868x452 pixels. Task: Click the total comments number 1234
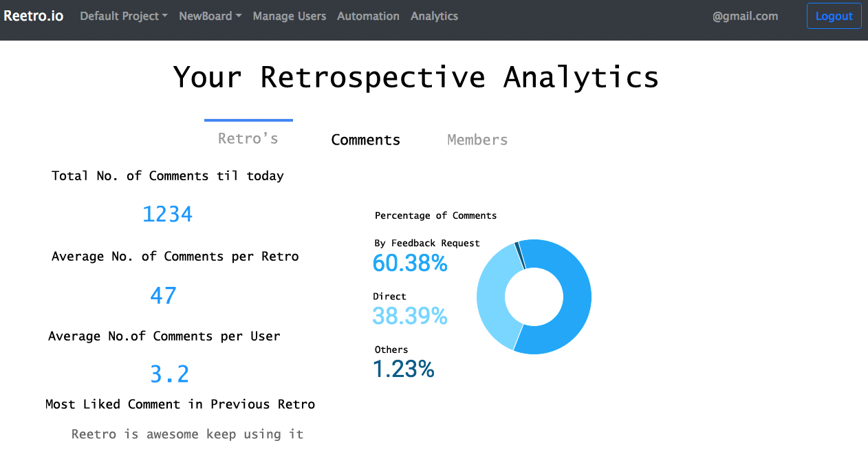click(x=167, y=214)
